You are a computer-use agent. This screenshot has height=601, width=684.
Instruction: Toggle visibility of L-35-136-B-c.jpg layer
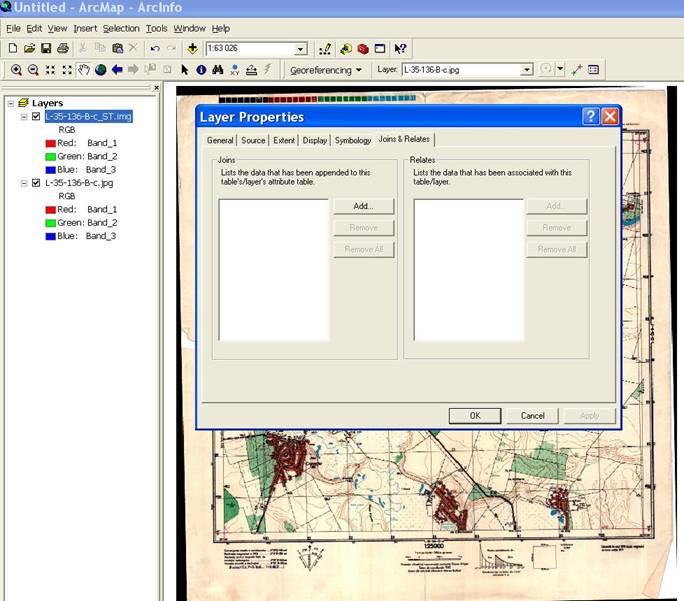tap(37, 183)
